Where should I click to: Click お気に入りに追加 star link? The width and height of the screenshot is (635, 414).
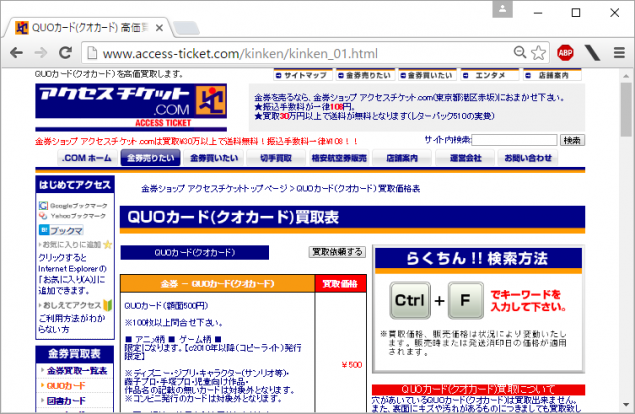click(x=75, y=245)
